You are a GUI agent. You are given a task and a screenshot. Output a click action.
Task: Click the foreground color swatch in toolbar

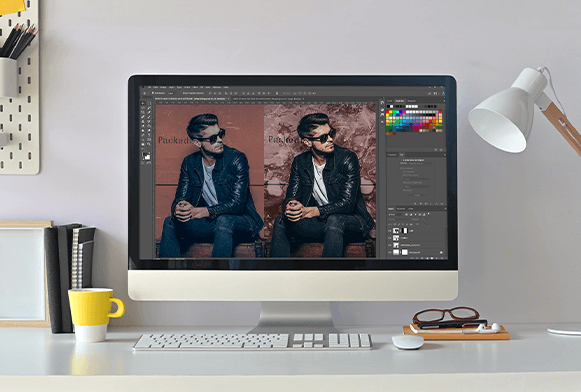click(x=145, y=154)
